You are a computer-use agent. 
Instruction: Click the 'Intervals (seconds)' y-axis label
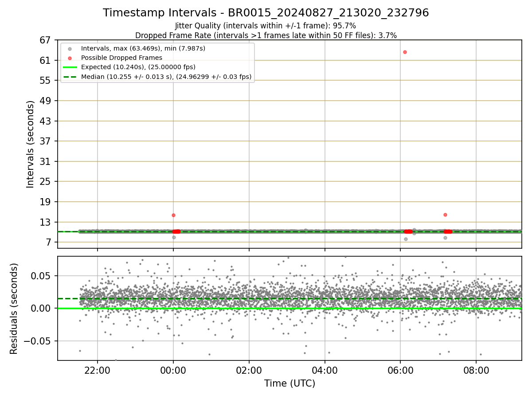coord(30,144)
